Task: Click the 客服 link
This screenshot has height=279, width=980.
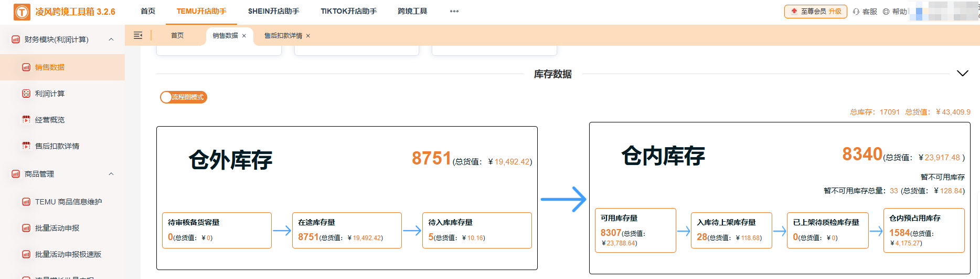Action: tap(865, 12)
